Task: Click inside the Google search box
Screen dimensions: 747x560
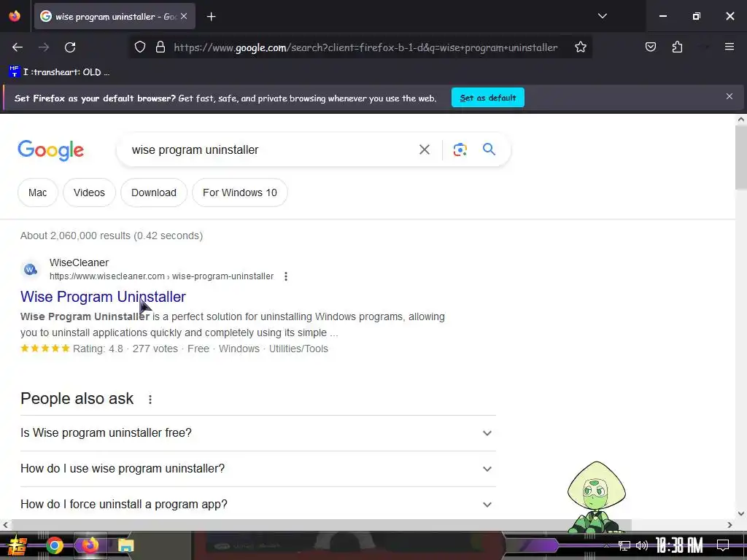Action: pos(267,149)
